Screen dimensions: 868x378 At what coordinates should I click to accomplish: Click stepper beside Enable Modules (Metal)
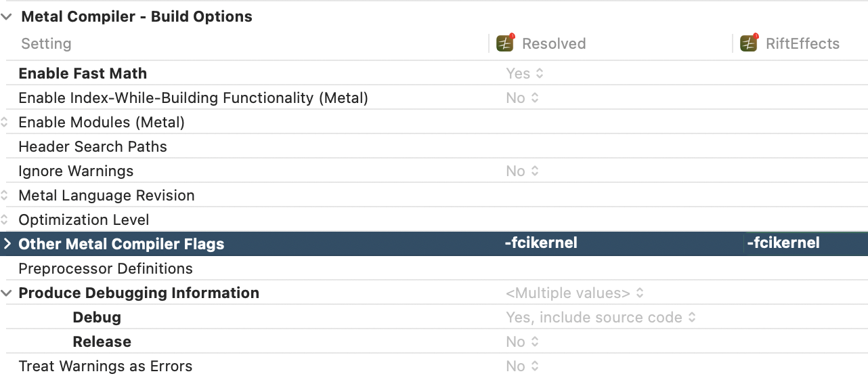tap(5, 123)
